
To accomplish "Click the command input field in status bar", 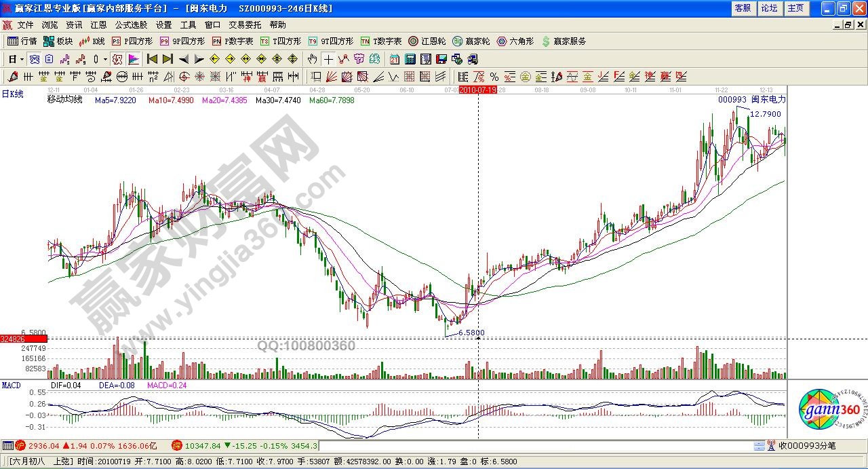I will point(536,446).
